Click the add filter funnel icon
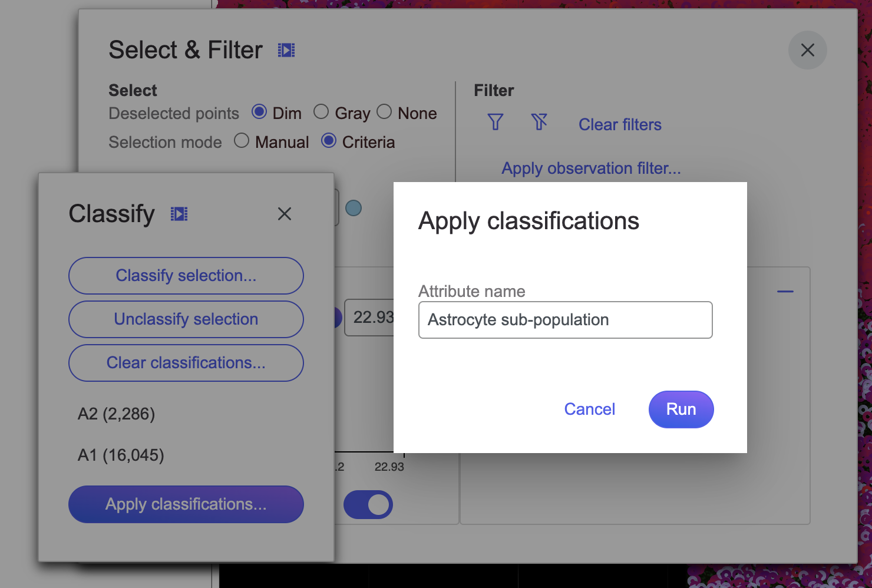The image size is (872, 588). [x=496, y=122]
